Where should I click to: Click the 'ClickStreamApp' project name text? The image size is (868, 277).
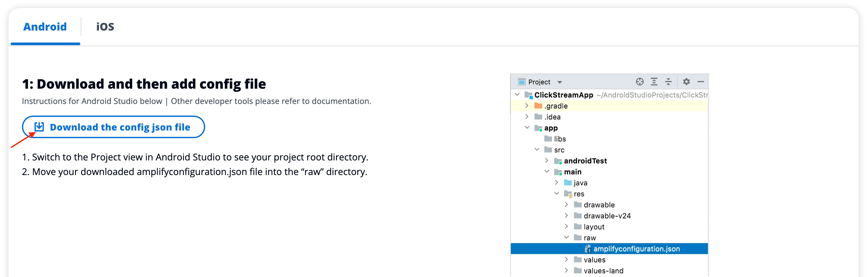point(564,95)
